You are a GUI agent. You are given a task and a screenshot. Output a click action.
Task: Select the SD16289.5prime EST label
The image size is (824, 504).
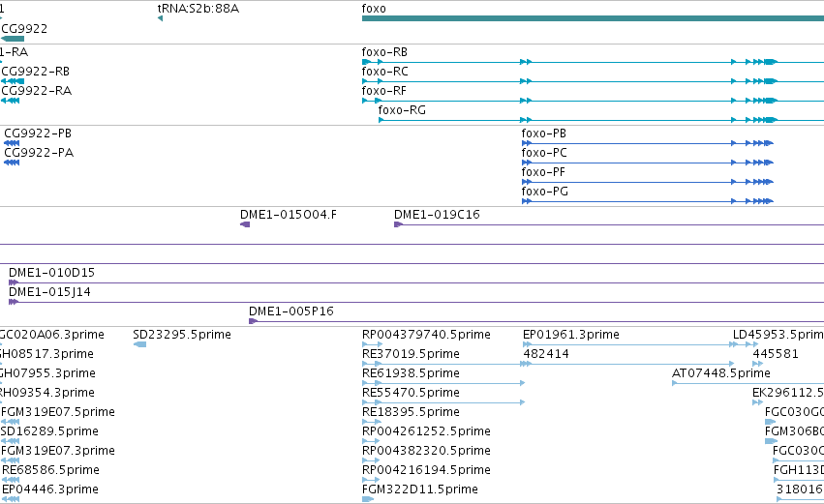(49, 431)
